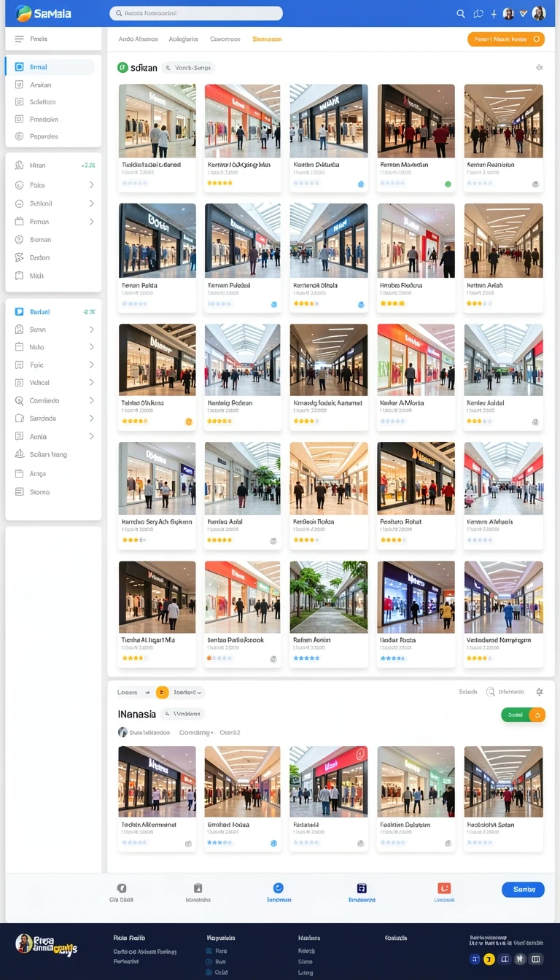Open the Fedlrian Deloanm card thumbnail
This screenshot has width=560, height=980.
[416, 781]
